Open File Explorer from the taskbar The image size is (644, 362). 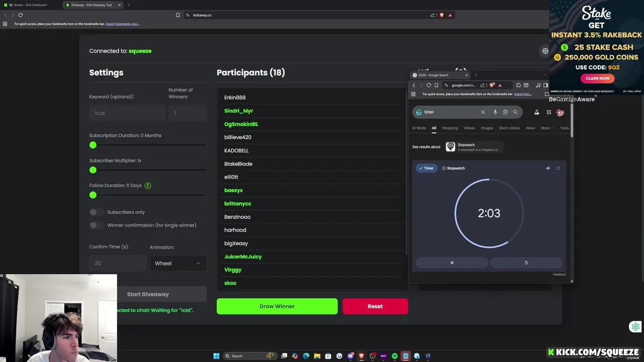coord(317,356)
